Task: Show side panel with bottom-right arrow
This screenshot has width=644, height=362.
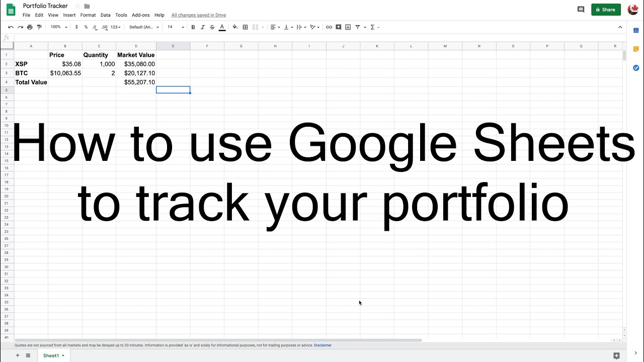Action: pyautogui.click(x=635, y=353)
